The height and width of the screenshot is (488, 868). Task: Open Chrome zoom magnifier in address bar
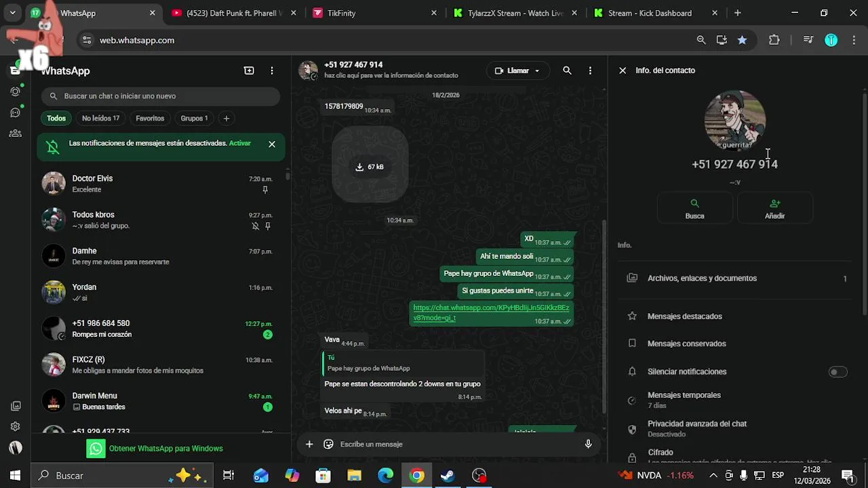pyautogui.click(x=701, y=40)
